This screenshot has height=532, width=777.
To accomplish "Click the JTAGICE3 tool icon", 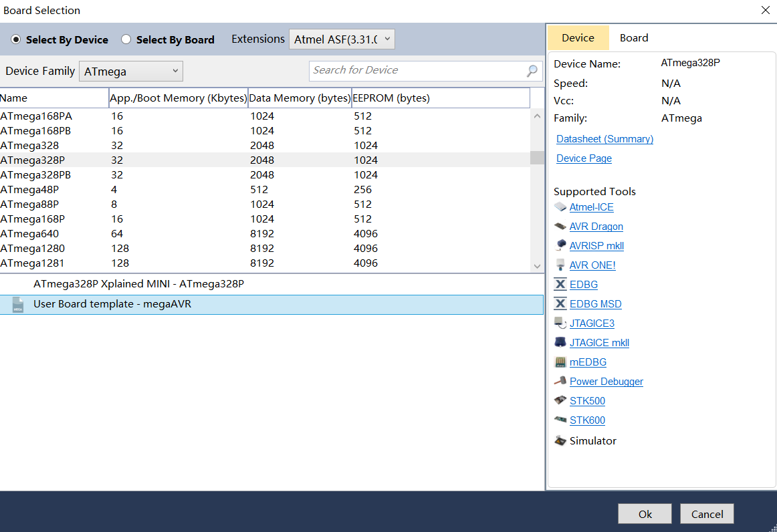I will tap(560, 323).
